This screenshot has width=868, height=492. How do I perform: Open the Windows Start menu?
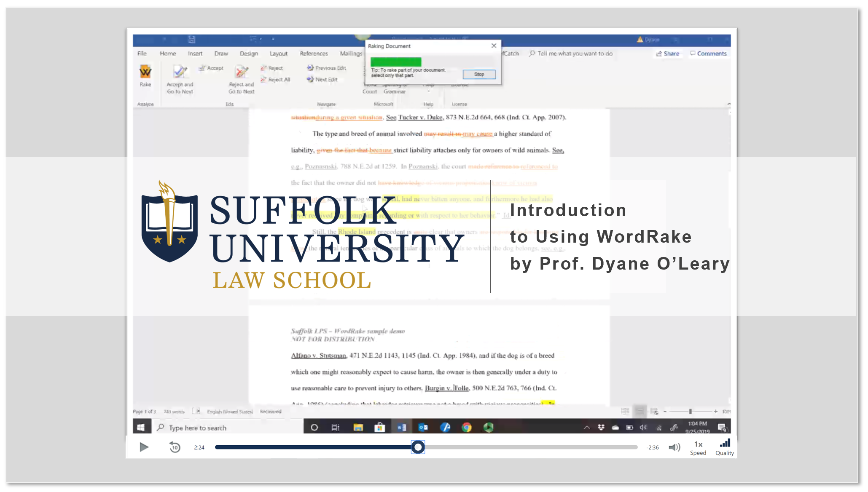tap(141, 428)
